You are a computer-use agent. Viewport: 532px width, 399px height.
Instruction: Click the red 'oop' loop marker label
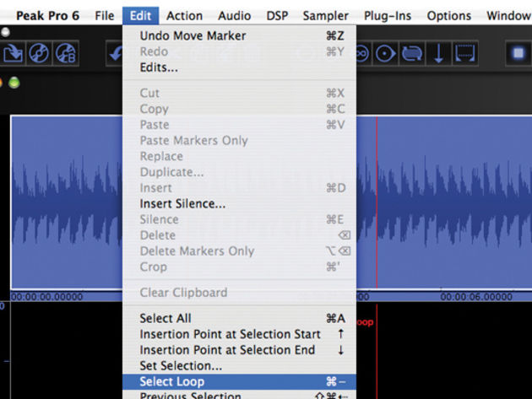point(365,322)
